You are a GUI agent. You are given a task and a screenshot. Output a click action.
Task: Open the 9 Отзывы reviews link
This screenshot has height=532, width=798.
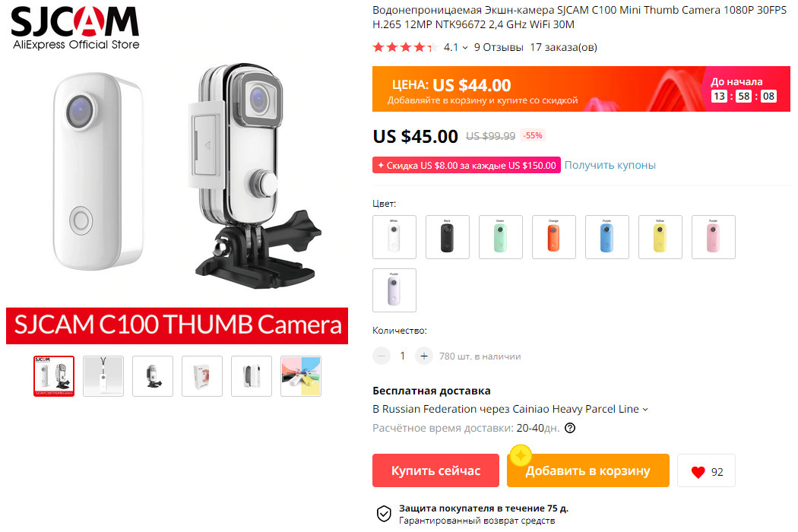pyautogui.click(x=499, y=47)
